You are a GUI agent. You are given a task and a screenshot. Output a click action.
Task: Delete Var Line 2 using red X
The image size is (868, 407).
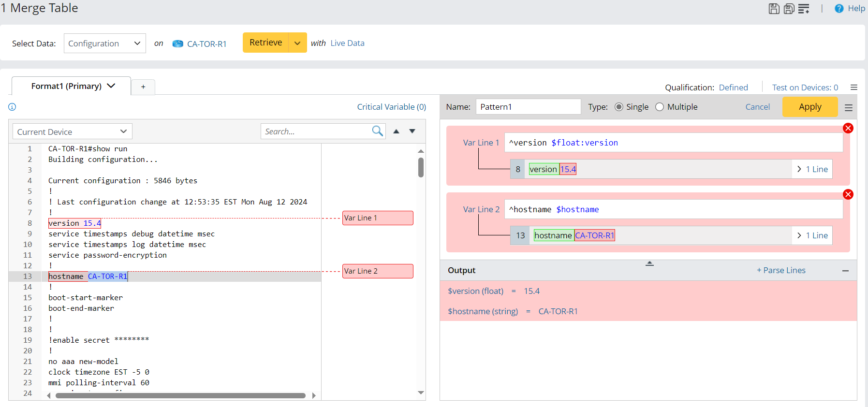848,194
